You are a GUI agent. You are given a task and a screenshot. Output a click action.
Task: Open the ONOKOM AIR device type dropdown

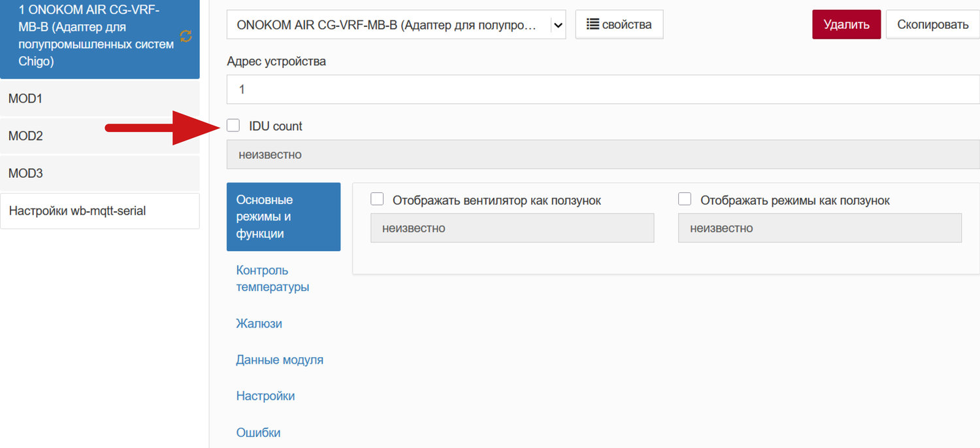(388, 25)
